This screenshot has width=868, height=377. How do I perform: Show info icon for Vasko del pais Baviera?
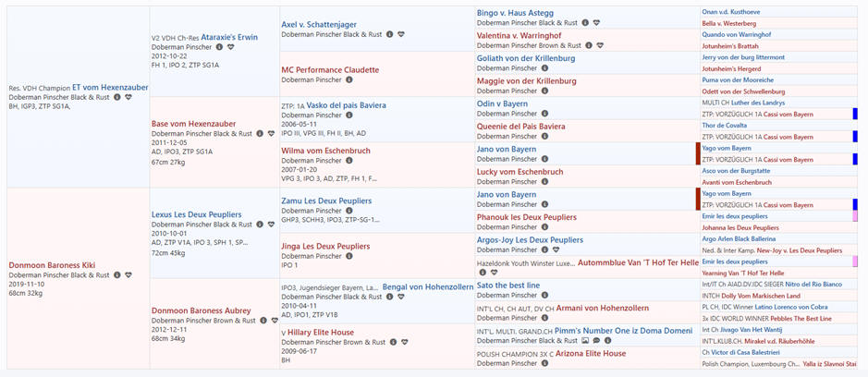click(348, 116)
